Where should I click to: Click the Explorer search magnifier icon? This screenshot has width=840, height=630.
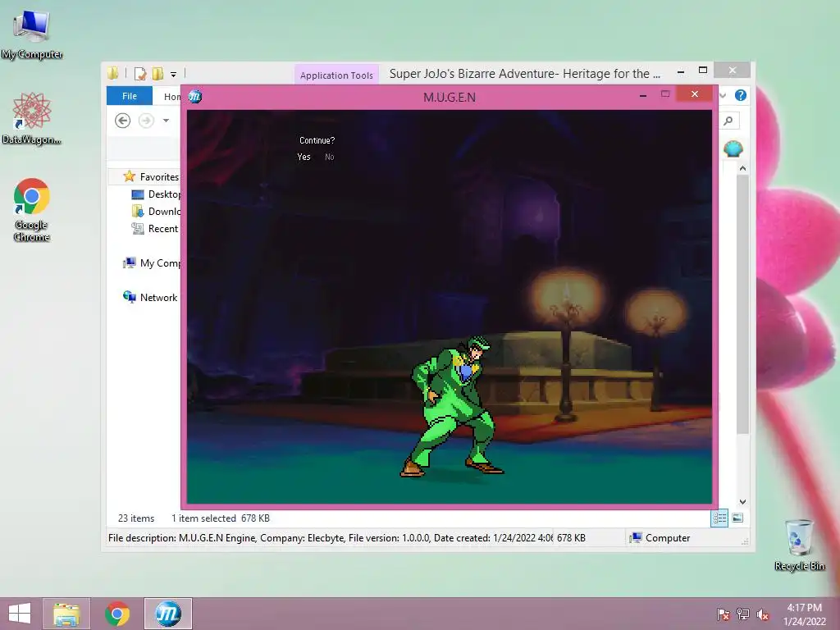(728, 121)
